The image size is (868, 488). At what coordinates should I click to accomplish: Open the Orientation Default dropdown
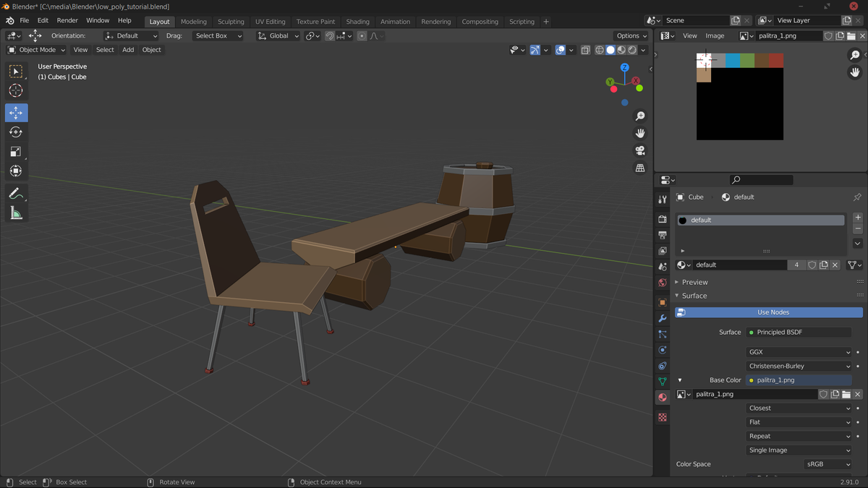pyautogui.click(x=131, y=35)
